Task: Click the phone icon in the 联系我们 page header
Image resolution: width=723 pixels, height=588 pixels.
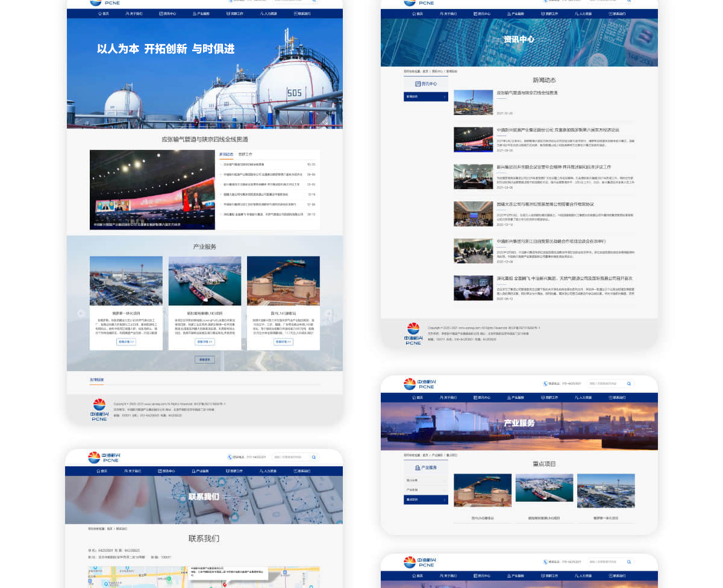Action: point(230,457)
